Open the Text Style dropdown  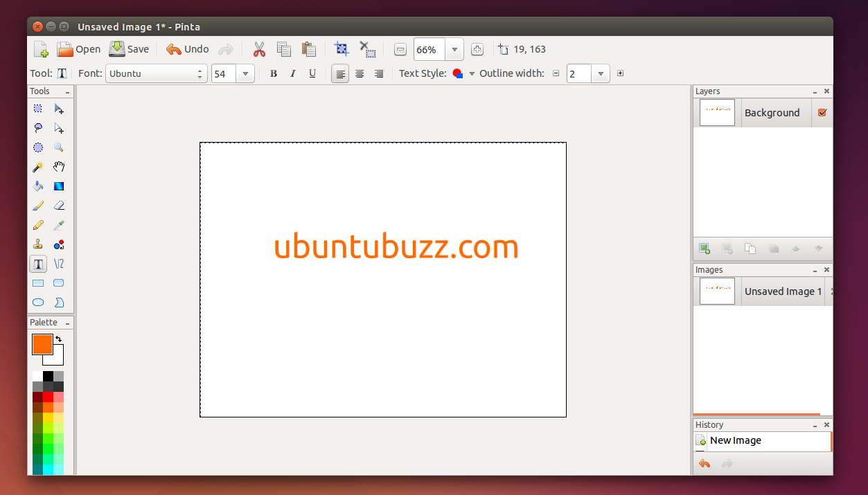click(472, 73)
